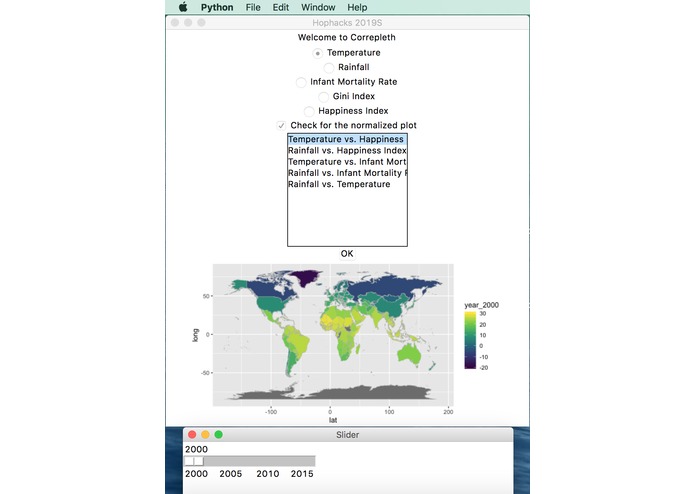
Task: Click the OK button
Action: [347, 254]
